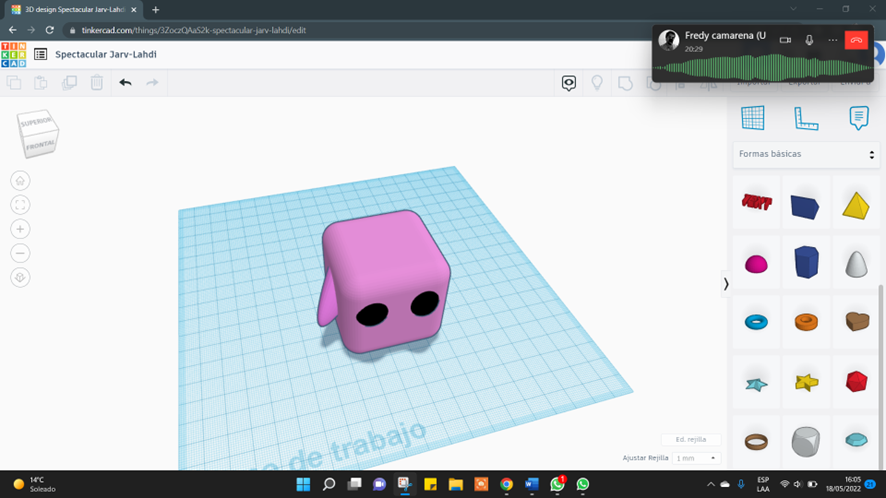Image resolution: width=886 pixels, height=498 pixels.
Task: Pick the brown Heart shape
Action: (x=857, y=321)
